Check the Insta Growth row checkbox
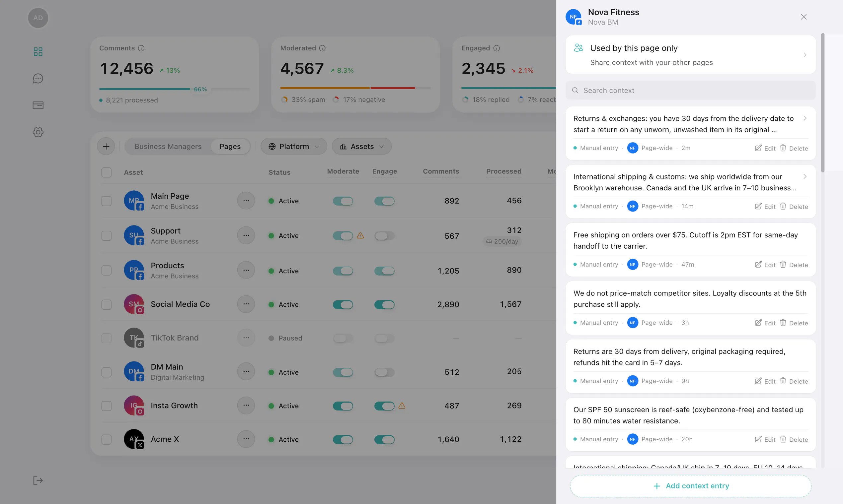This screenshot has width=843, height=504. 107,406
